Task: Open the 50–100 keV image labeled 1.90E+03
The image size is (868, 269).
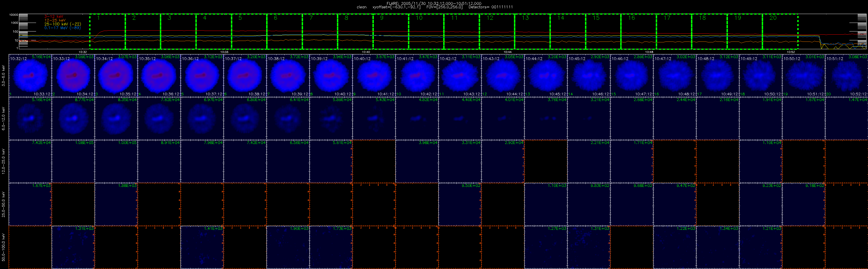Action: point(288,247)
